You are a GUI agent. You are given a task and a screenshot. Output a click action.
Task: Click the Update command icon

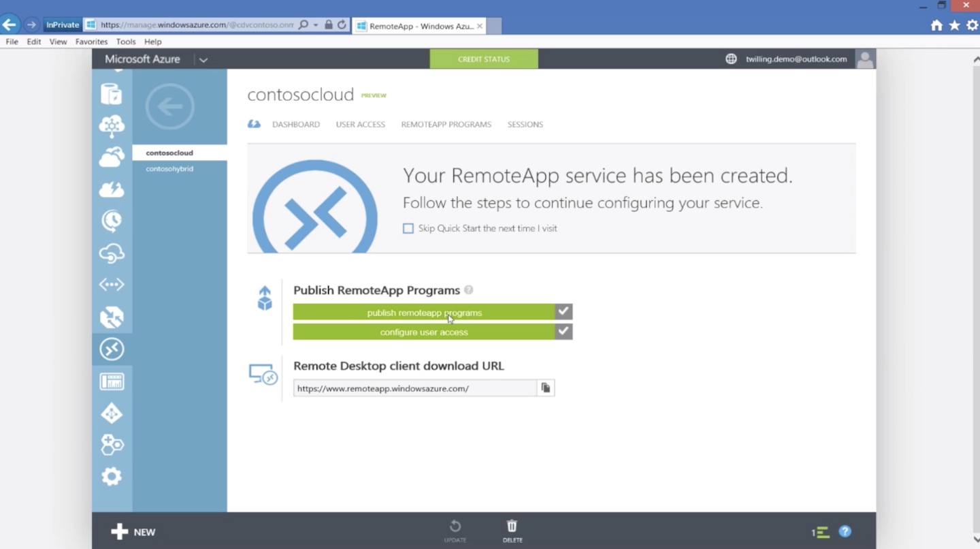(x=455, y=531)
